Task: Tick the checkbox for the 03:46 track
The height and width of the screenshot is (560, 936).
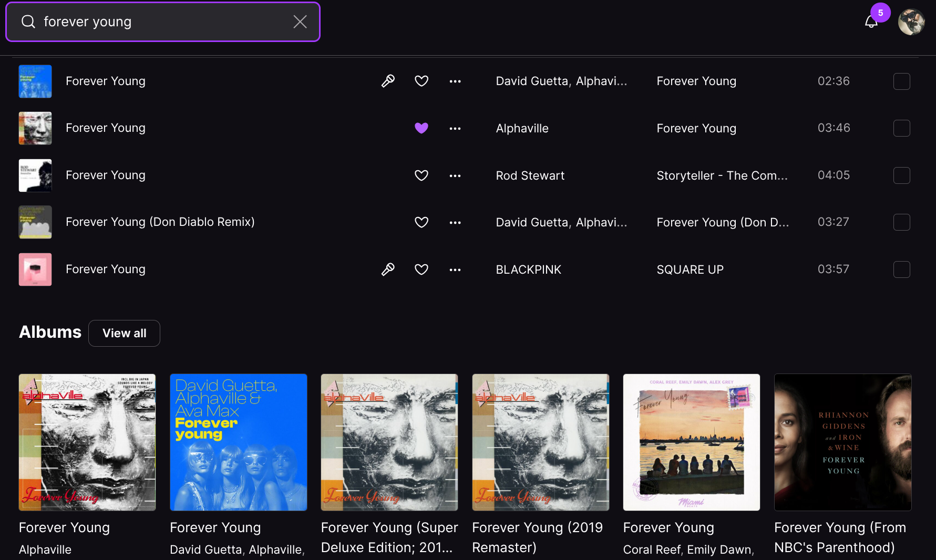Action: point(902,128)
